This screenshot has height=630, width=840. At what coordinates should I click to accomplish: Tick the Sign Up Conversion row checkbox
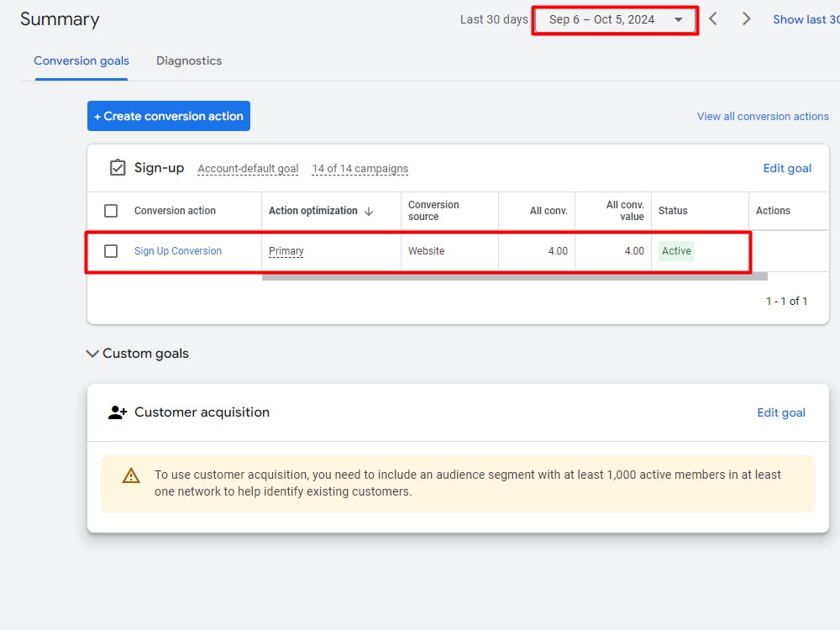pyautogui.click(x=111, y=250)
